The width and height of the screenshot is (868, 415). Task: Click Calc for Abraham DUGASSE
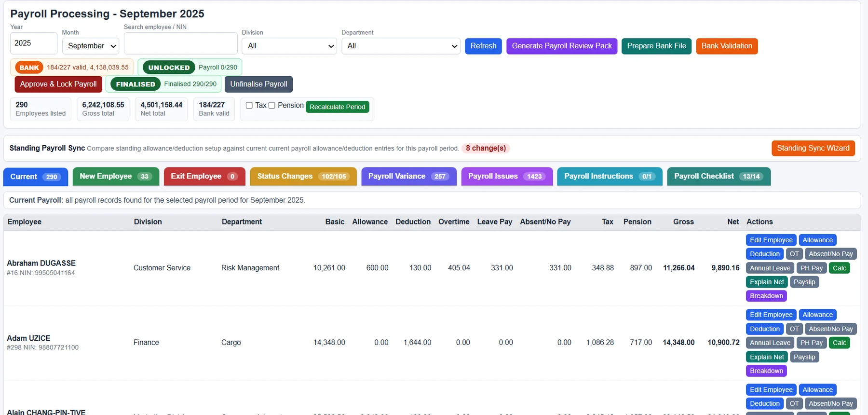[839, 268]
